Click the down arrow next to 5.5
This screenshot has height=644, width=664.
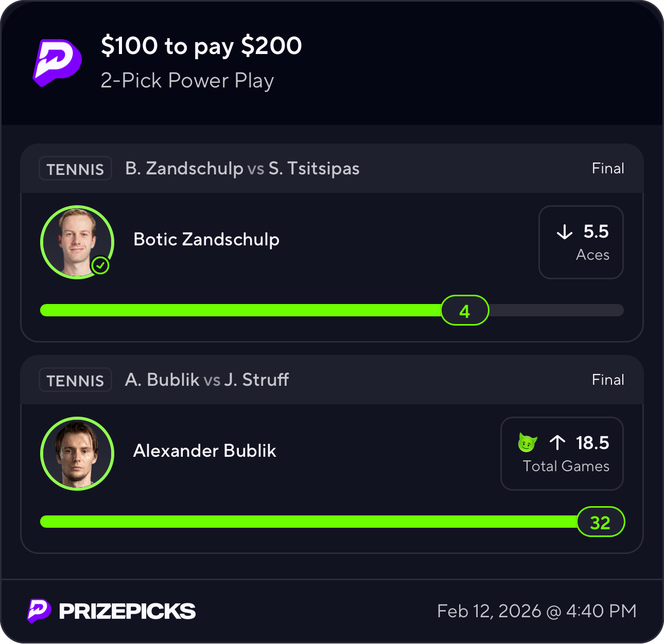(565, 232)
